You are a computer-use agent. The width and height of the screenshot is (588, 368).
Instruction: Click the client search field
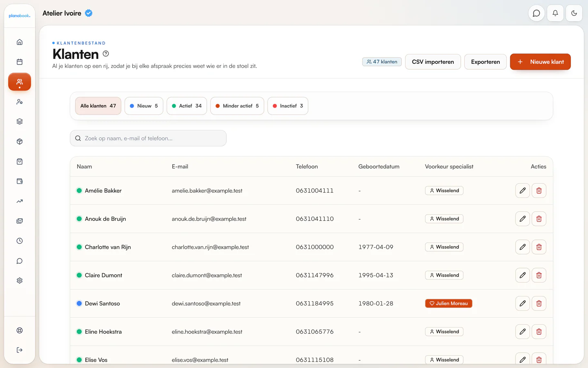point(148,138)
